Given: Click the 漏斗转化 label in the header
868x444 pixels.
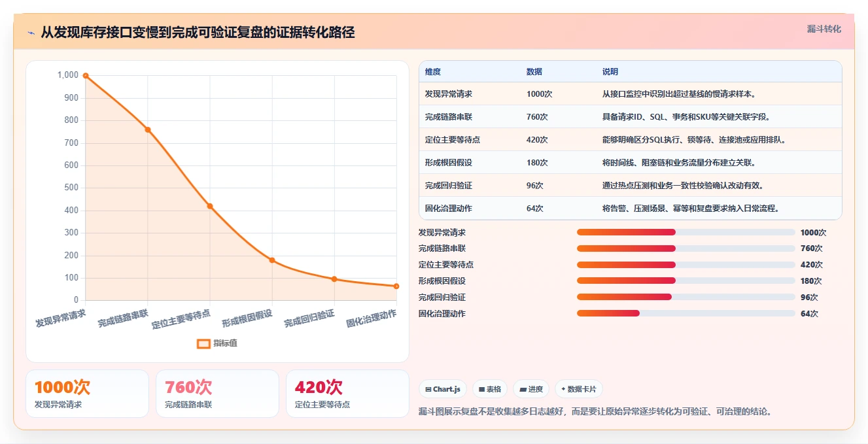Looking at the screenshot, I should click(824, 29).
